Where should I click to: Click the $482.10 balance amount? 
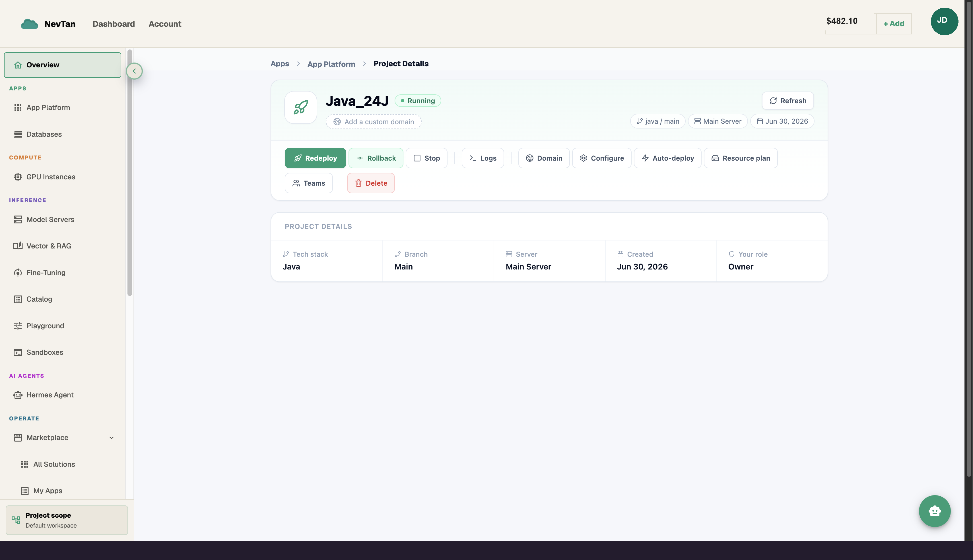coord(842,21)
